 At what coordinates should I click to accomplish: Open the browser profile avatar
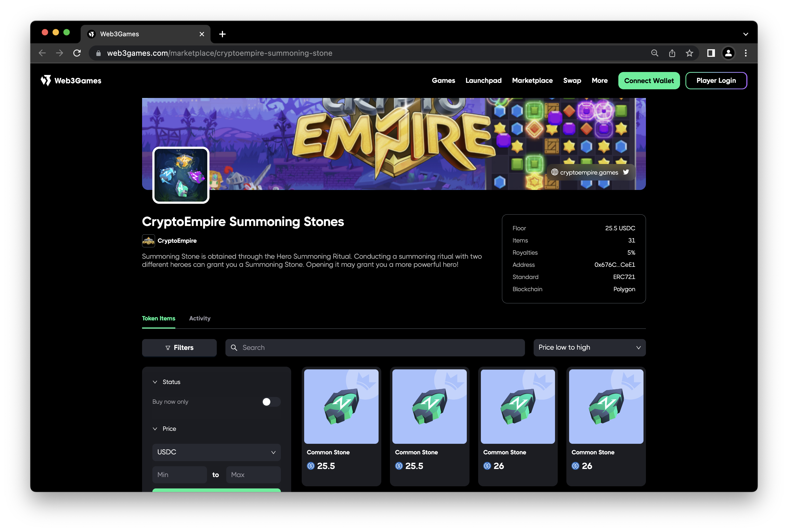coord(728,53)
